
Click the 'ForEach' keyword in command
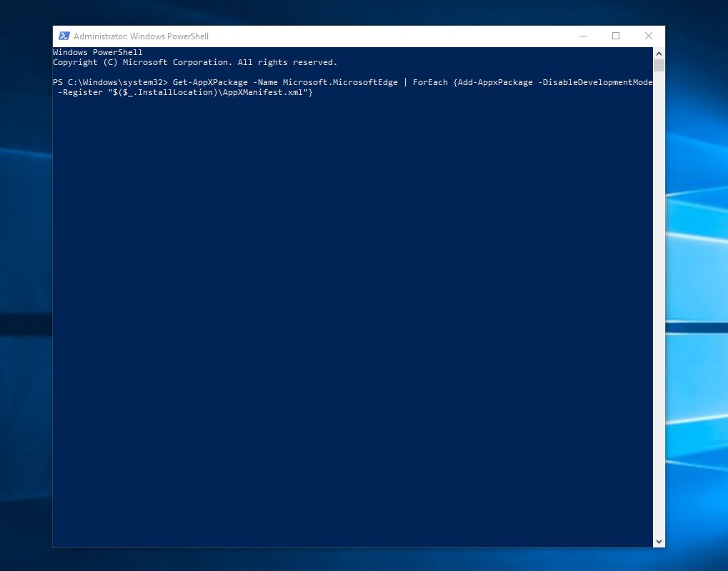[430, 82]
